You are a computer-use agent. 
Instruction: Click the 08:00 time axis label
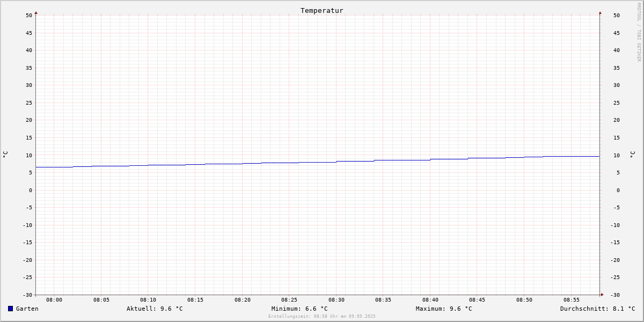54,299
